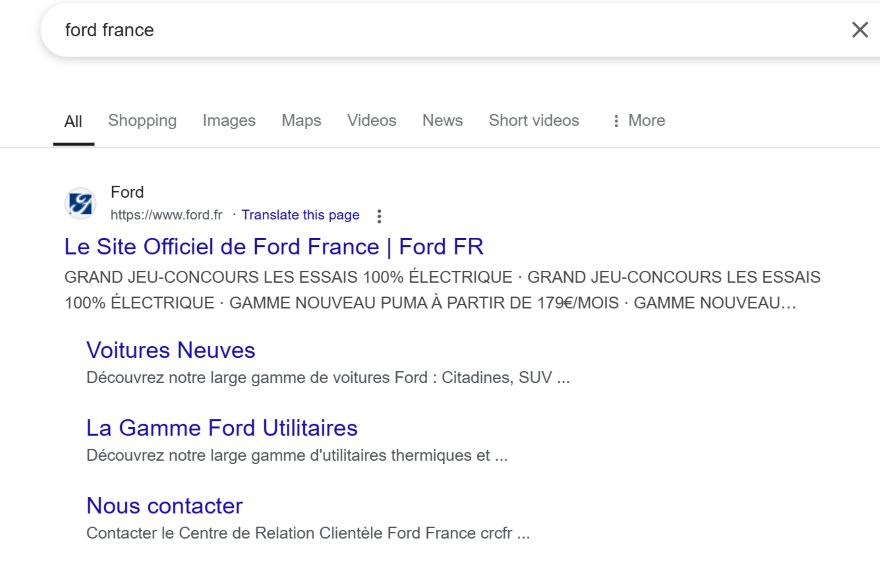The image size is (880, 565).
Task: Select the All results tab
Action: pyautogui.click(x=73, y=121)
